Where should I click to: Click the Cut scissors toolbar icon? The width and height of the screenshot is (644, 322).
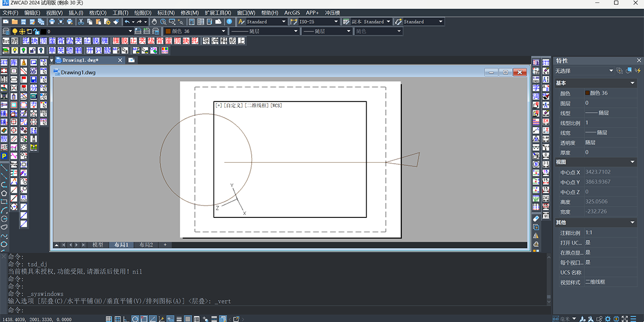tap(80, 22)
